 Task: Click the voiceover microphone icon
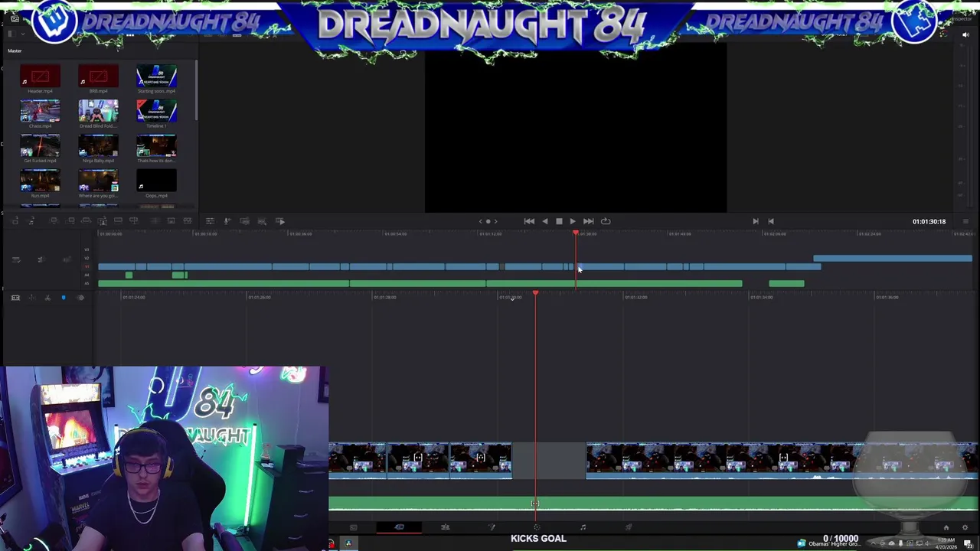[227, 221]
